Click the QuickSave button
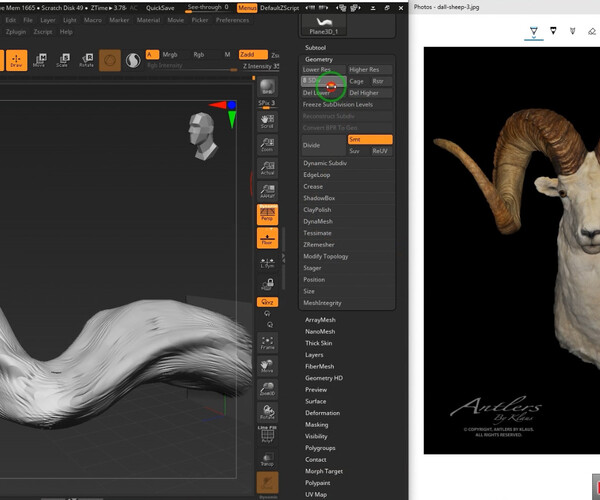 160,8
